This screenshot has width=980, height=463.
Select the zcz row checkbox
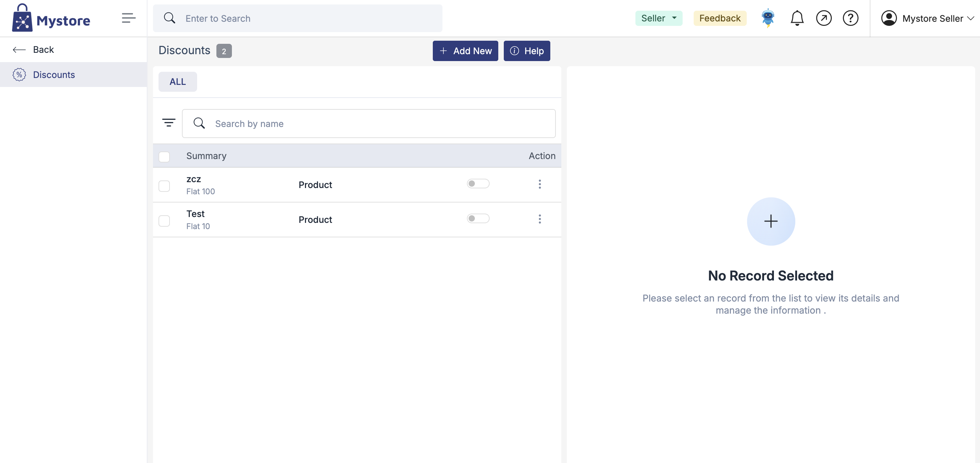[164, 186]
